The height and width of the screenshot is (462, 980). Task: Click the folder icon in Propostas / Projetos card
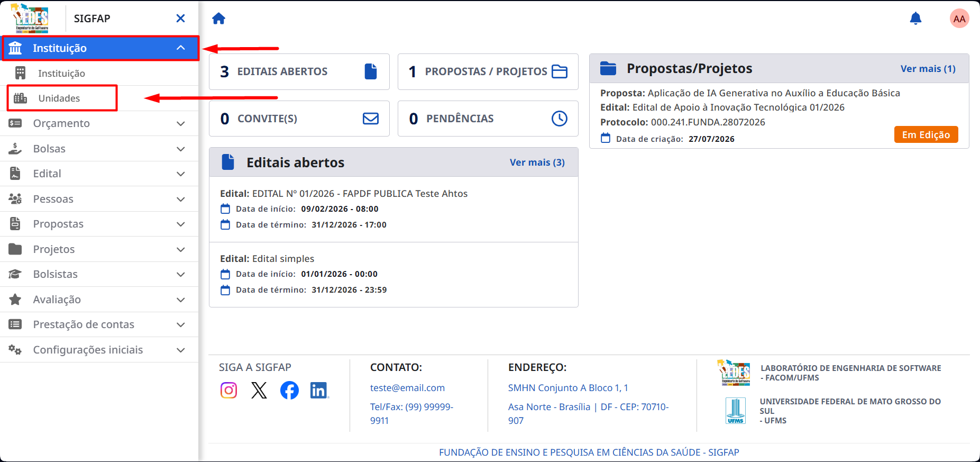pos(560,71)
